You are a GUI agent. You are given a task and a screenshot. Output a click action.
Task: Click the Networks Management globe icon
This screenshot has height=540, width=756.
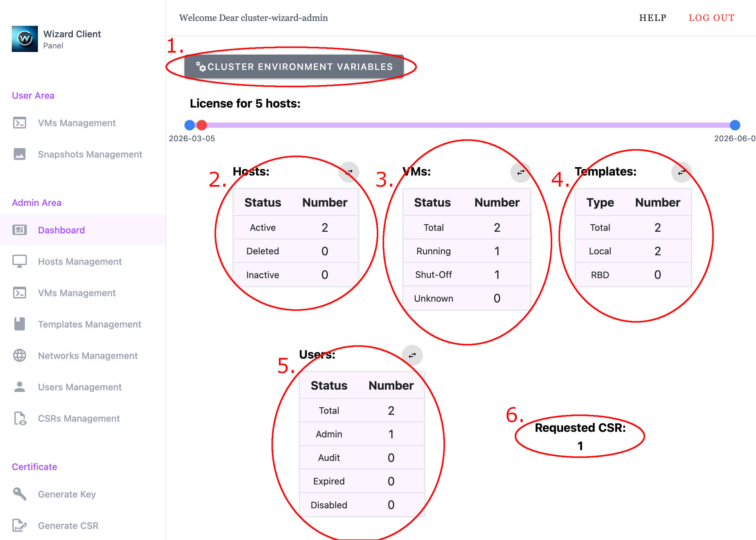click(x=19, y=355)
